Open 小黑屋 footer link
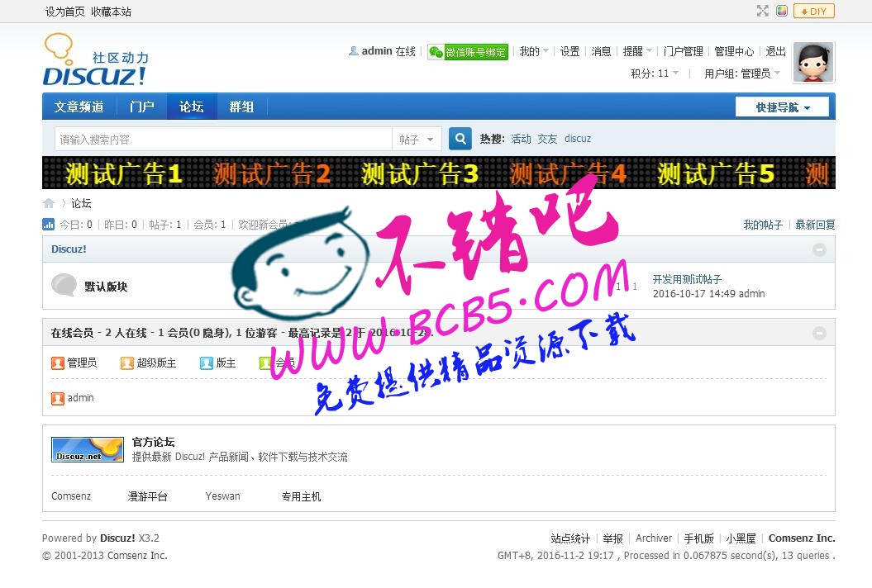The image size is (872, 588). click(x=741, y=538)
